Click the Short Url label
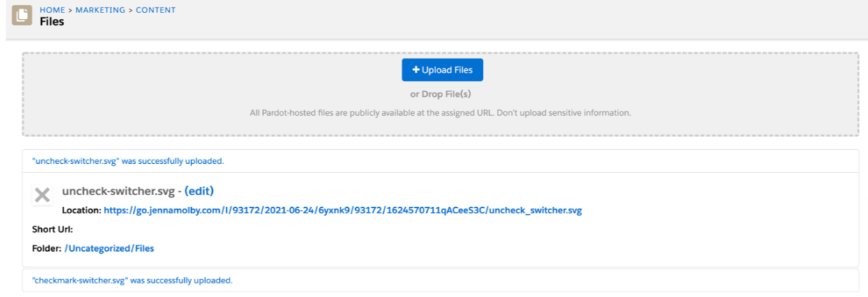The height and width of the screenshot is (297, 868). [52, 229]
